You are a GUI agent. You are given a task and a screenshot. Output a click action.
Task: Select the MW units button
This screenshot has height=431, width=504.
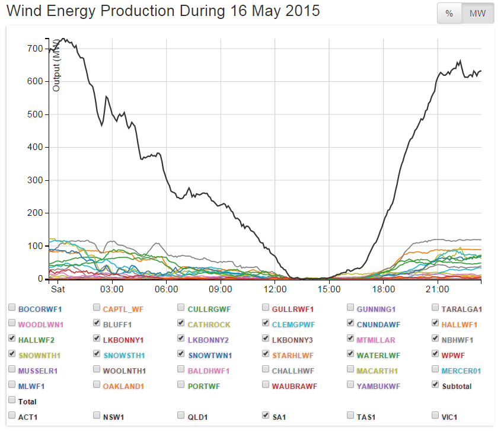click(477, 14)
